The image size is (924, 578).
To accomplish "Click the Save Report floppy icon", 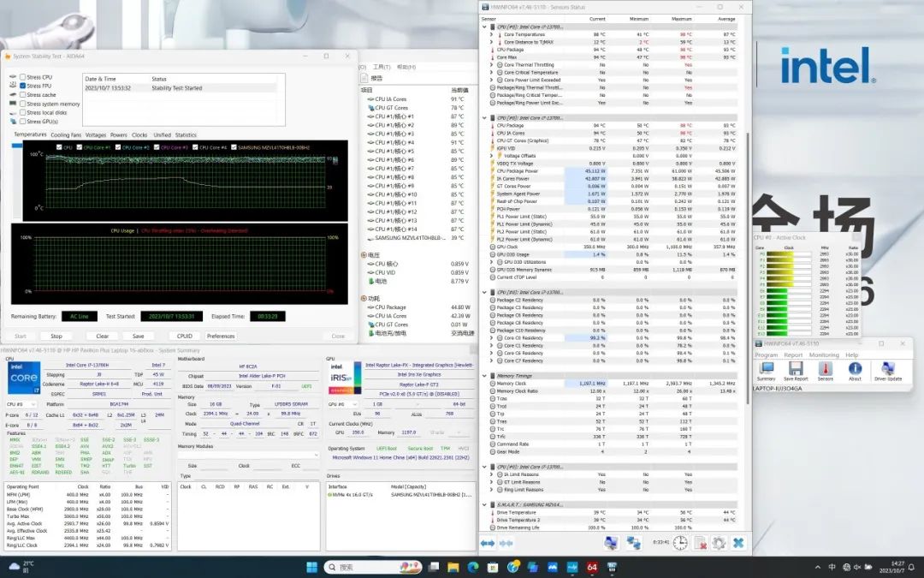I will click(796, 369).
